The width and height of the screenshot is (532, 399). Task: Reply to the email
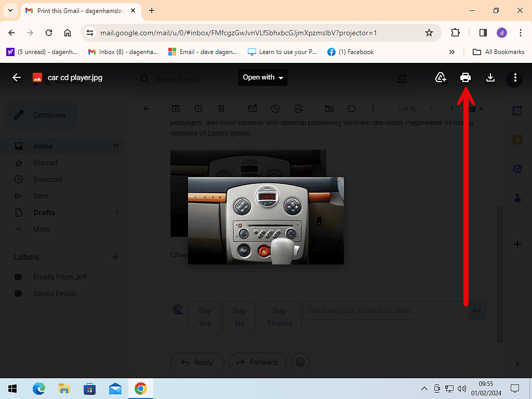tap(197, 362)
